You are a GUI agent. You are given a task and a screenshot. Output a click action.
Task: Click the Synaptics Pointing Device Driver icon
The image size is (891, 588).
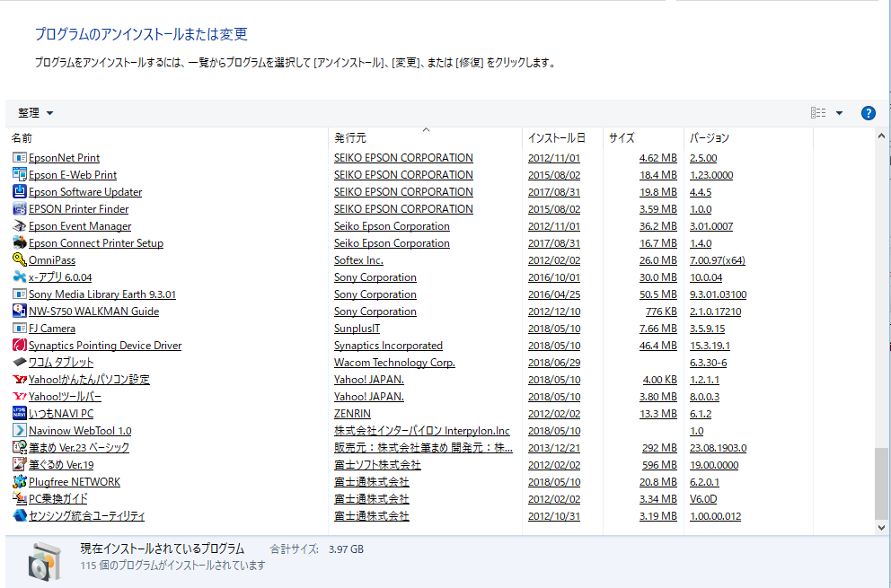(x=20, y=346)
